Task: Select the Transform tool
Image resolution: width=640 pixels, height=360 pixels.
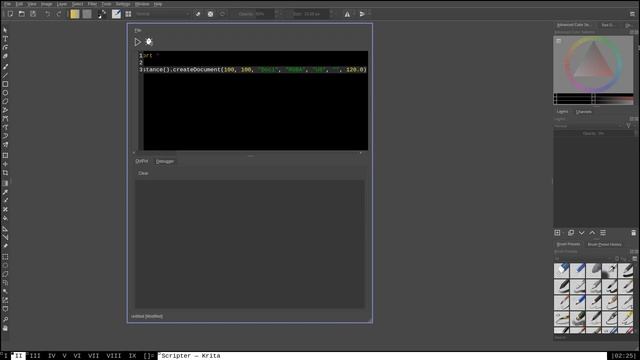Action: click(x=5, y=156)
